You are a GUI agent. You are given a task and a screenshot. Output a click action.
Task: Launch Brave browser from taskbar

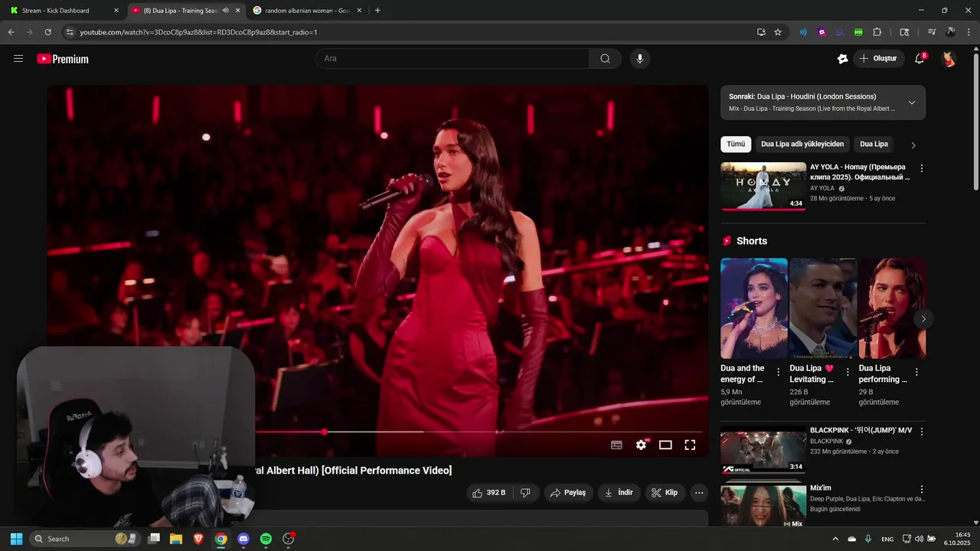[198, 539]
